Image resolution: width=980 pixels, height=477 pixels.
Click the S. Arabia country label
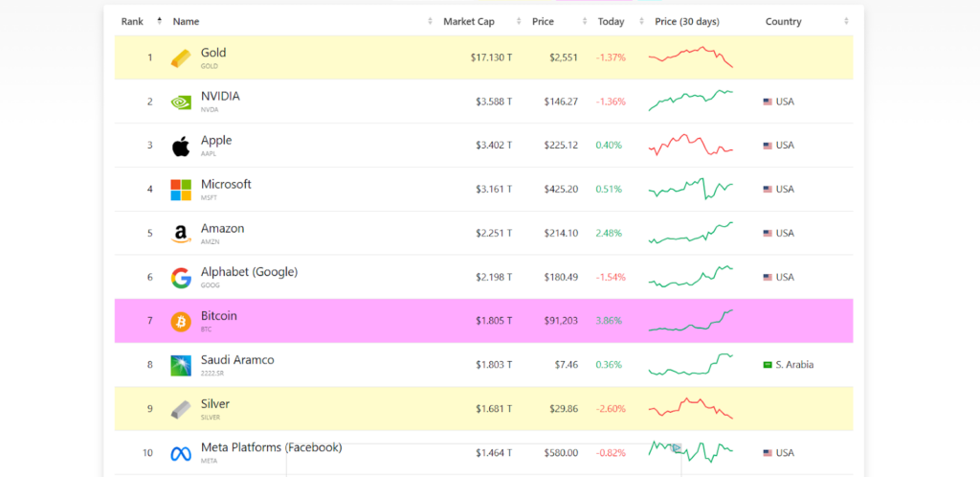pos(794,365)
